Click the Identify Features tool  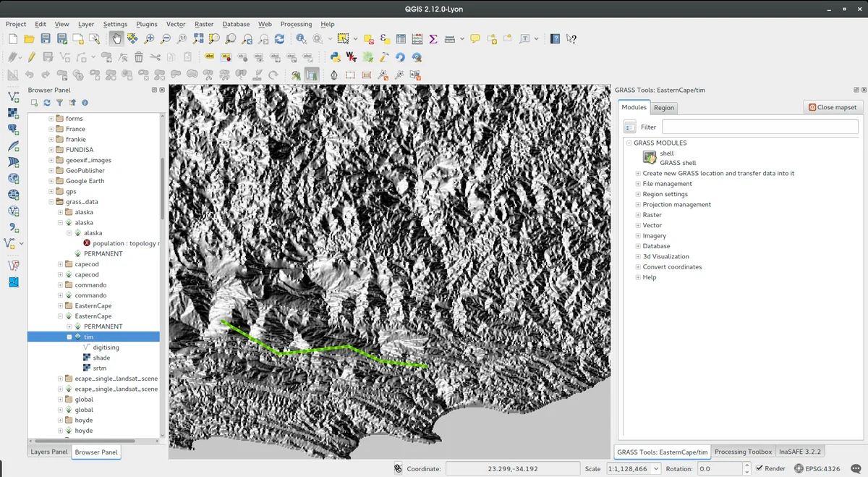[301, 39]
